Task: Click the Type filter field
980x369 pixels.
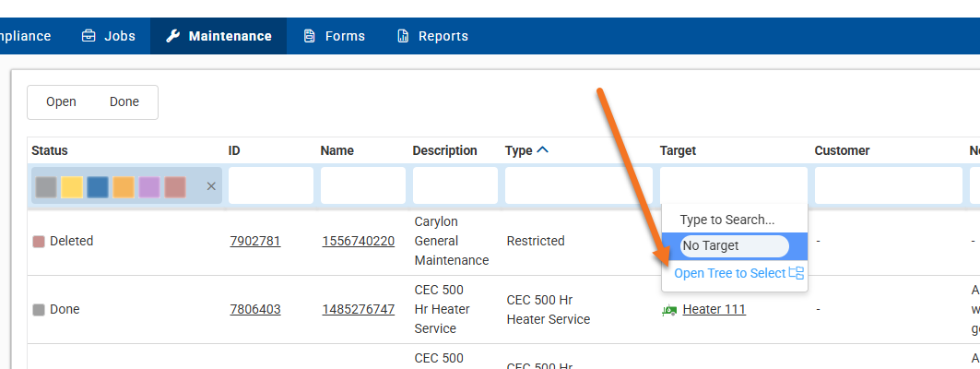Action: 579,185
